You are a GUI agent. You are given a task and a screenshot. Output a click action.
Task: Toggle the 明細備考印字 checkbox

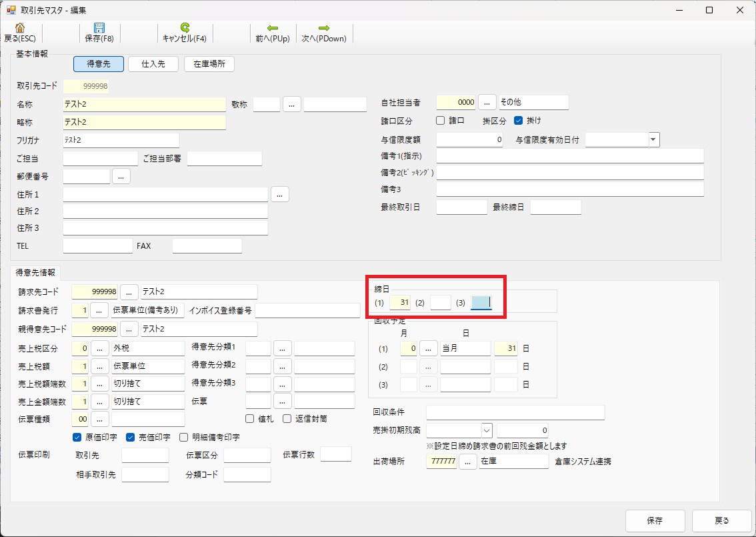pyautogui.click(x=184, y=437)
